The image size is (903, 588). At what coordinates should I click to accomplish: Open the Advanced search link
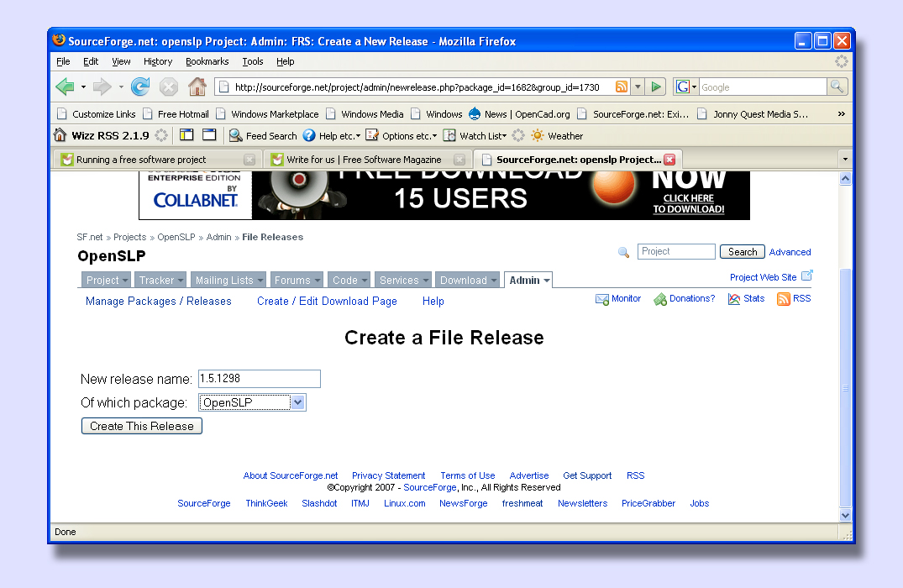point(790,252)
